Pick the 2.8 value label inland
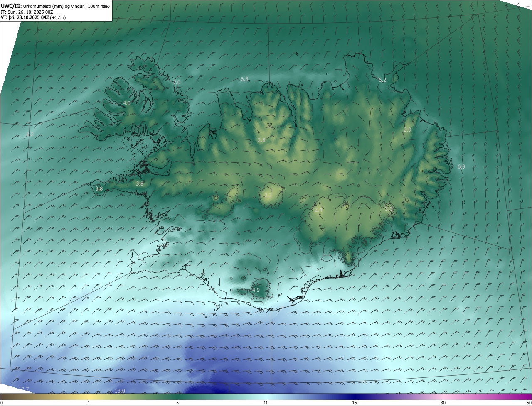Screen dimensions: 532x406 (261, 140)
